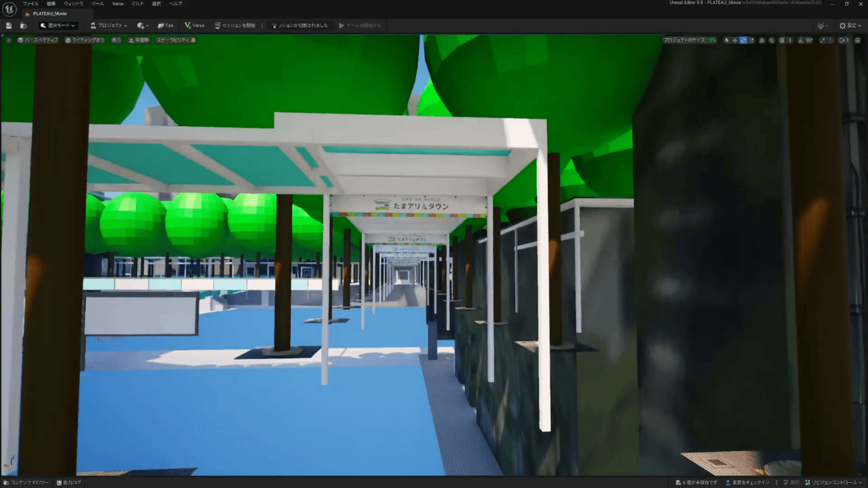
Task: Expand the プロジェクト dropdown
Action: point(108,25)
